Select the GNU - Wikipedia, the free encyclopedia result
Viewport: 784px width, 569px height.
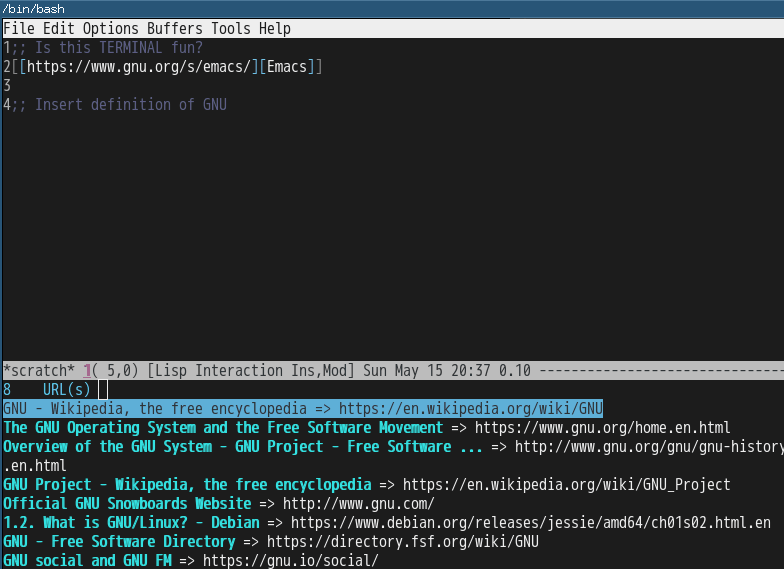(303, 408)
